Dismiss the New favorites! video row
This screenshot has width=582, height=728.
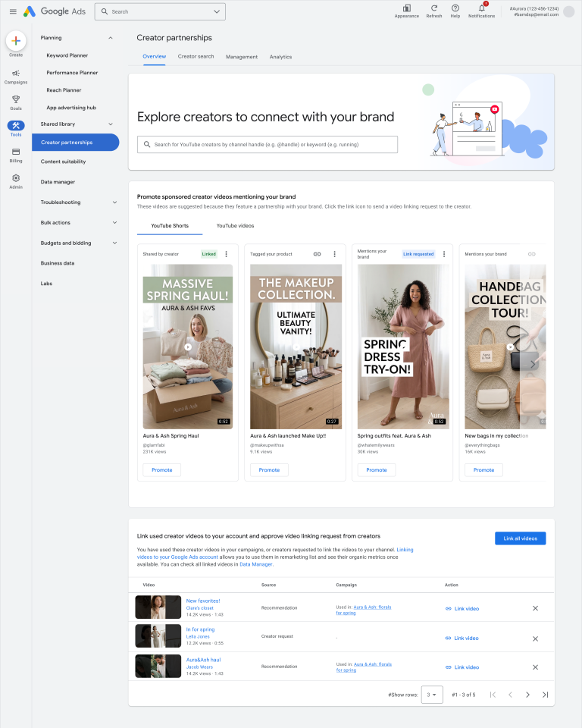coord(535,608)
